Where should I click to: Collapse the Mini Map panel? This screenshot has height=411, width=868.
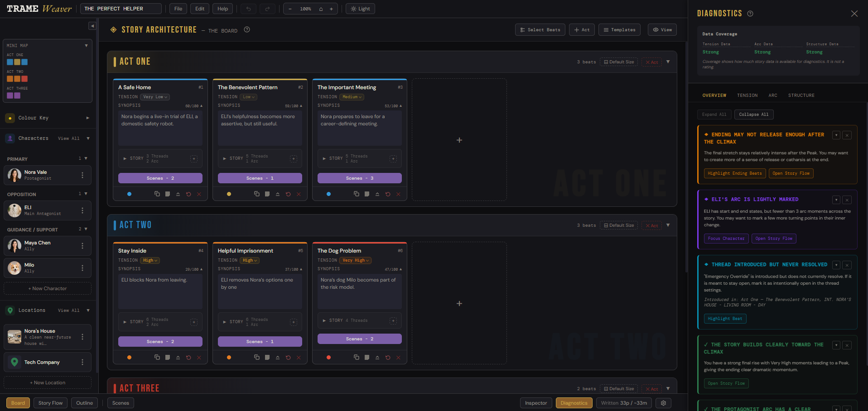(87, 46)
